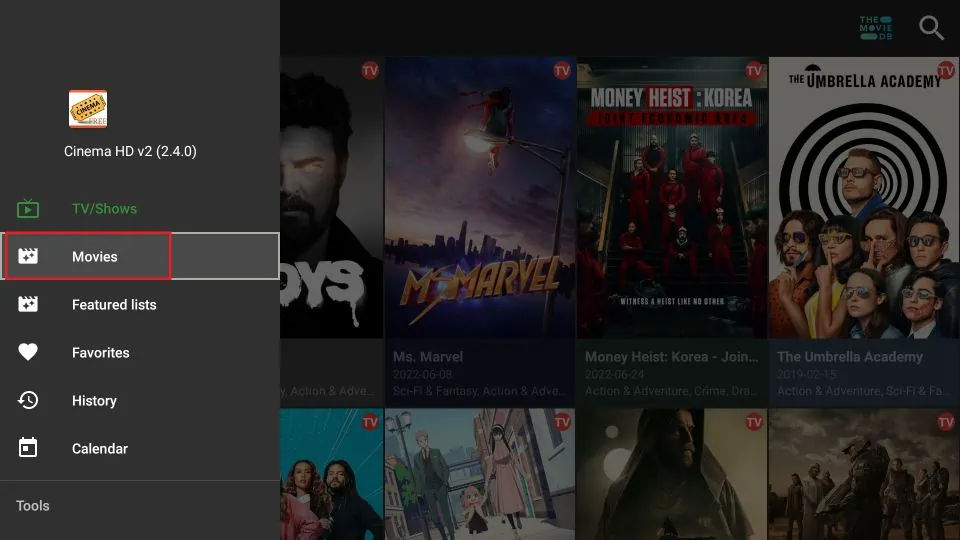Viewport: 960px width, 540px height.
Task: Click the Featured lists clapperboard icon
Action: [x=28, y=305]
